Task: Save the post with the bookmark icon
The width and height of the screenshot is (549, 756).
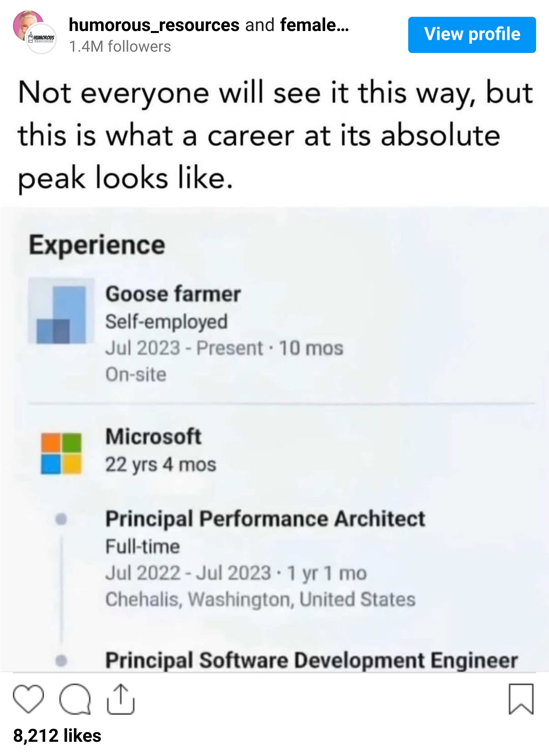Action: [521, 699]
